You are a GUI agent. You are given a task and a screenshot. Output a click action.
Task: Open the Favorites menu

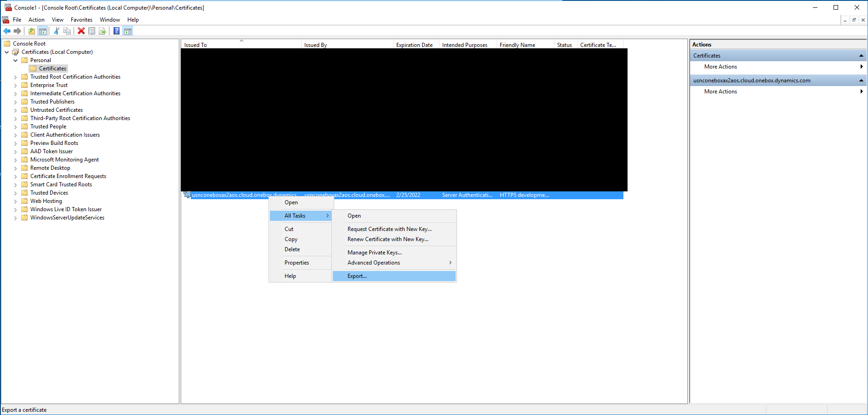(81, 20)
